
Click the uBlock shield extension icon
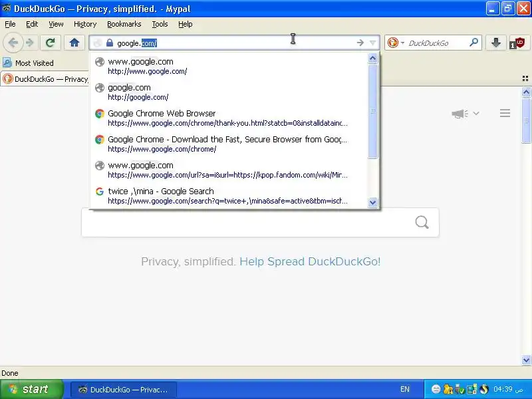(517, 43)
